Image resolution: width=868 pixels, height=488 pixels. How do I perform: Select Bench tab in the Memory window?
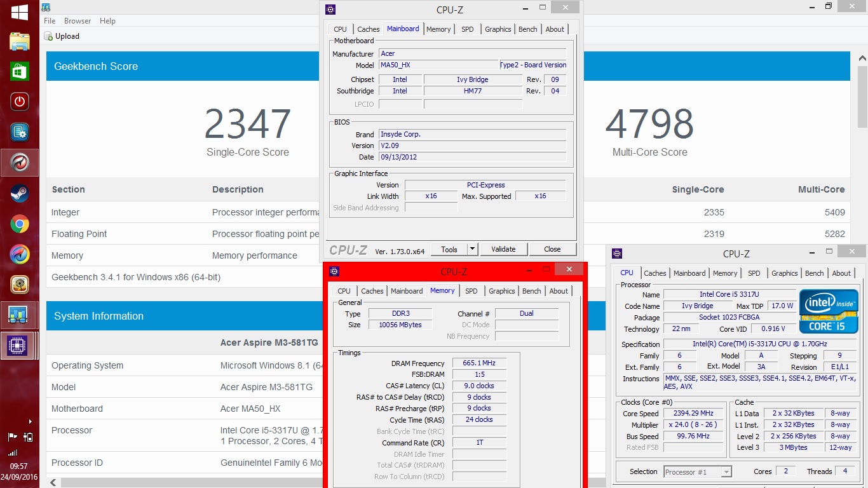click(x=532, y=291)
